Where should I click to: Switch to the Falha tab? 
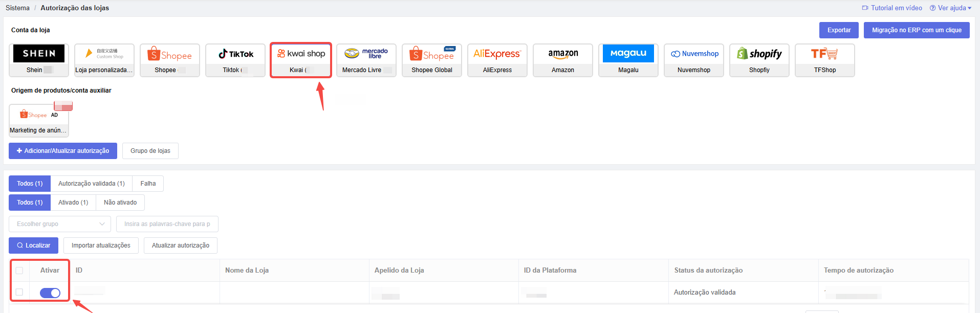click(148, 184)
